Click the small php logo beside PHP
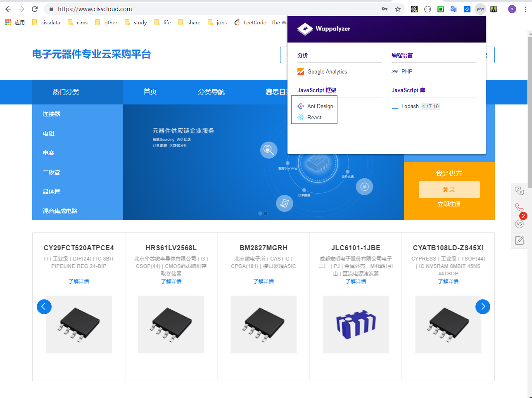Screen dimensions: 532x398 395,71
